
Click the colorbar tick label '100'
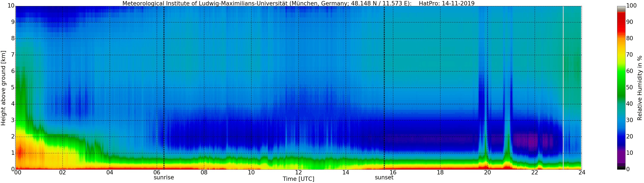(631, 6)
